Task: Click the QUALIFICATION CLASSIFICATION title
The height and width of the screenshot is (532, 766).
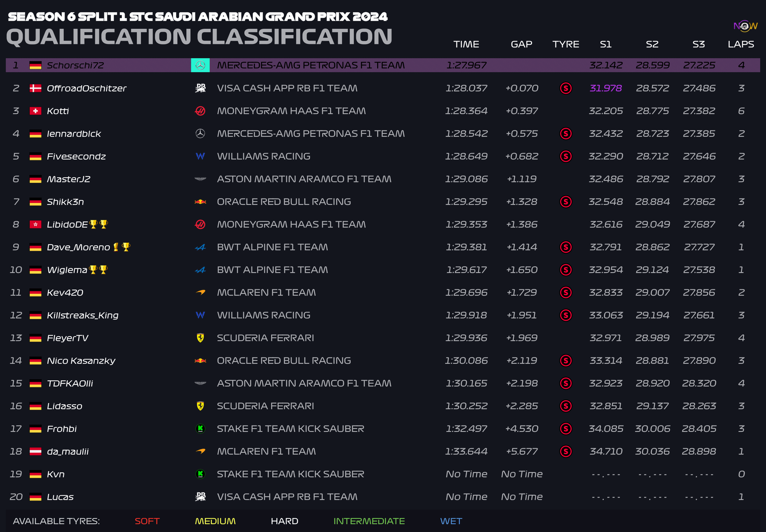Action: point(199,37)
